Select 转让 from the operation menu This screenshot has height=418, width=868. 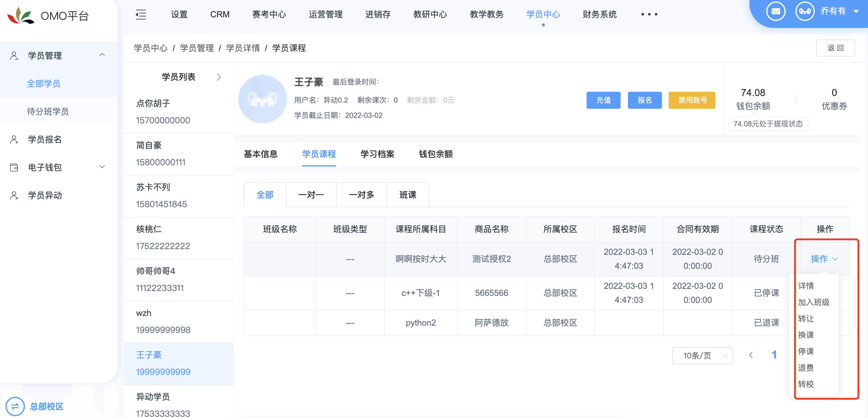pos(806,319)
